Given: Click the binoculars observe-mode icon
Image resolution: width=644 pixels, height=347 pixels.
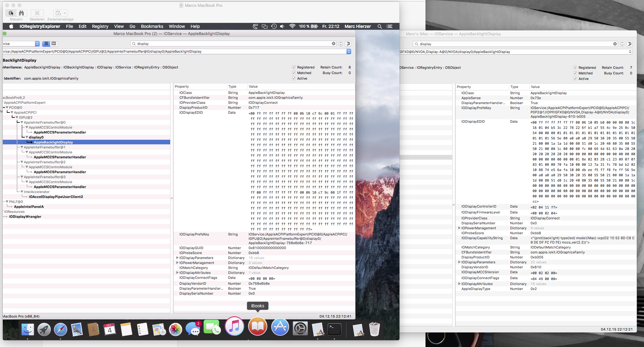Looking at the screenshot, I should [x=21, y=13].
